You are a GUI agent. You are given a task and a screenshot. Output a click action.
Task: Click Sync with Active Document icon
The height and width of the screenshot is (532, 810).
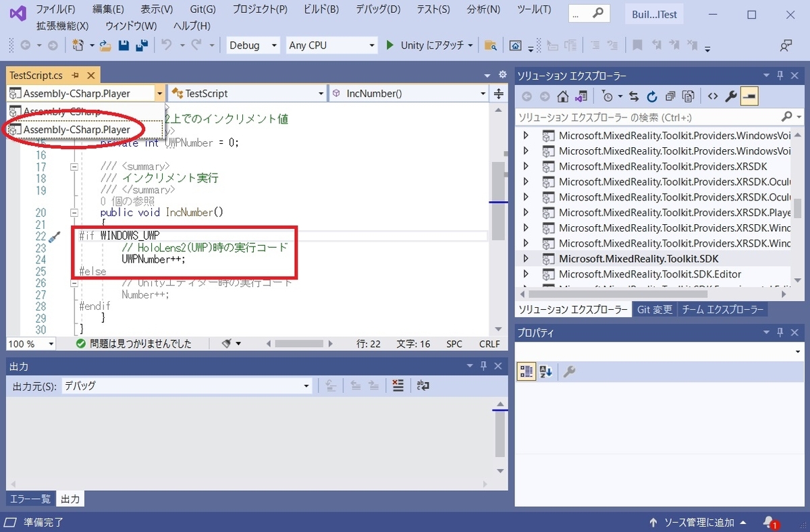coord(634,97)
